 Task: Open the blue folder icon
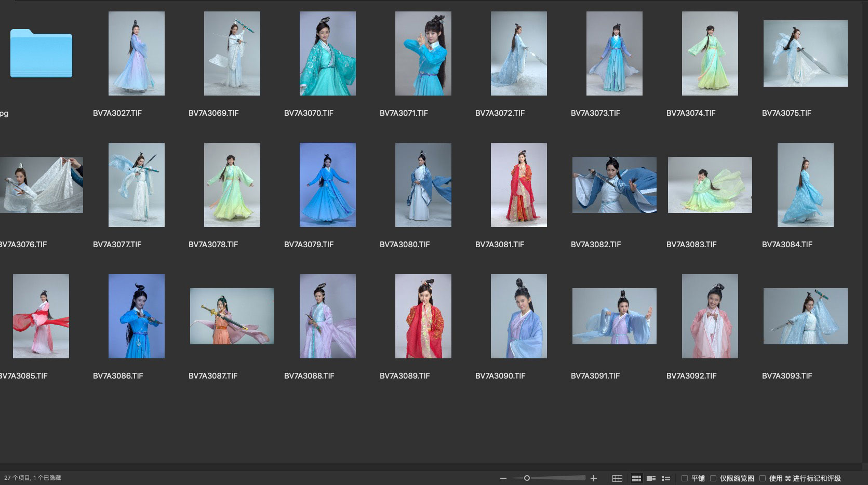pyautogui.click(x=41, y=54)
